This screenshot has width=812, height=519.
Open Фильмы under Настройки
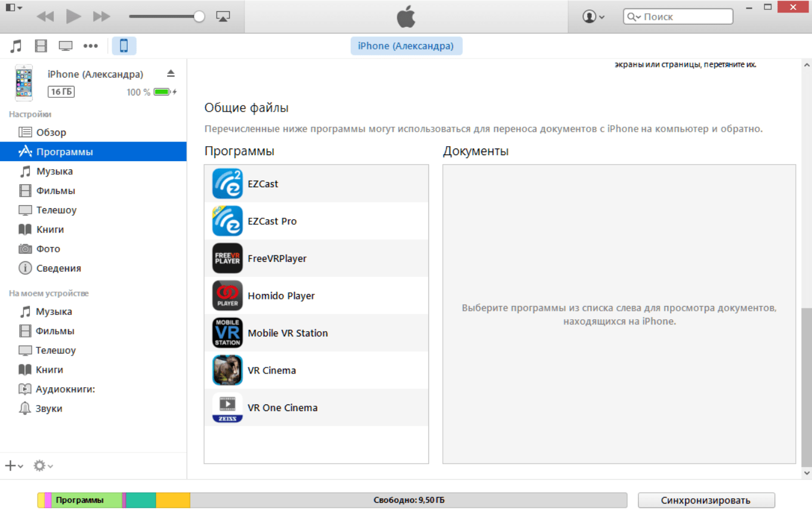click(93, 191)
